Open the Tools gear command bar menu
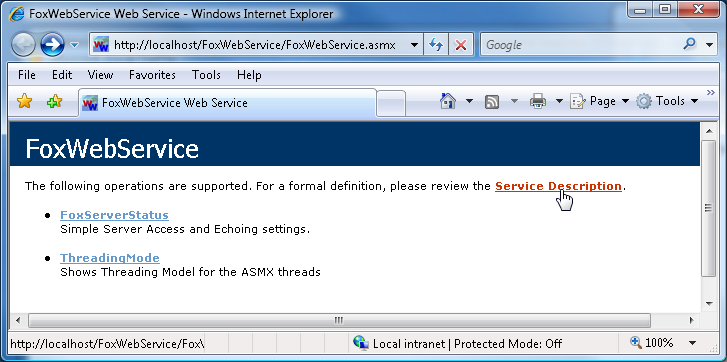 (x=667, y=101)
